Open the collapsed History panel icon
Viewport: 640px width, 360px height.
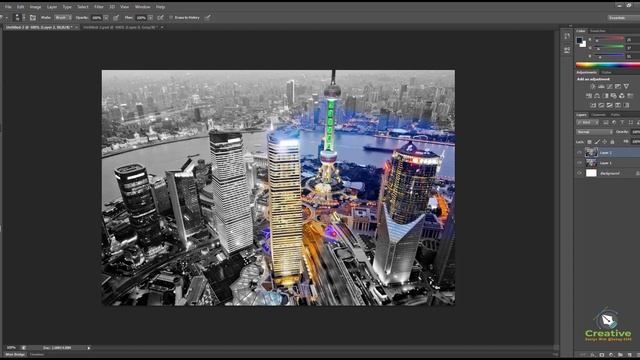click(567, 36)
